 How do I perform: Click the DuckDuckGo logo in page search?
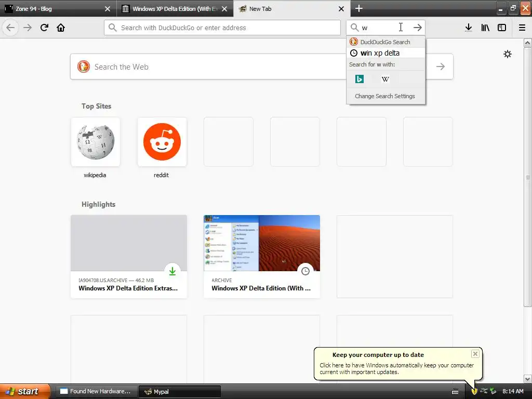[84, 66]
